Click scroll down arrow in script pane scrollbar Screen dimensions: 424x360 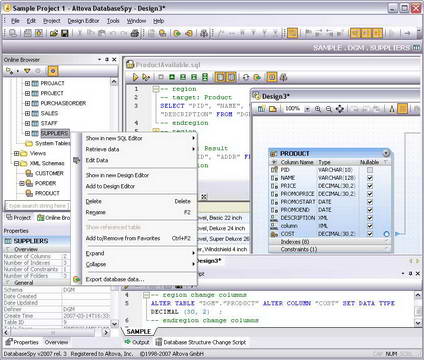(x=418, y=322)
